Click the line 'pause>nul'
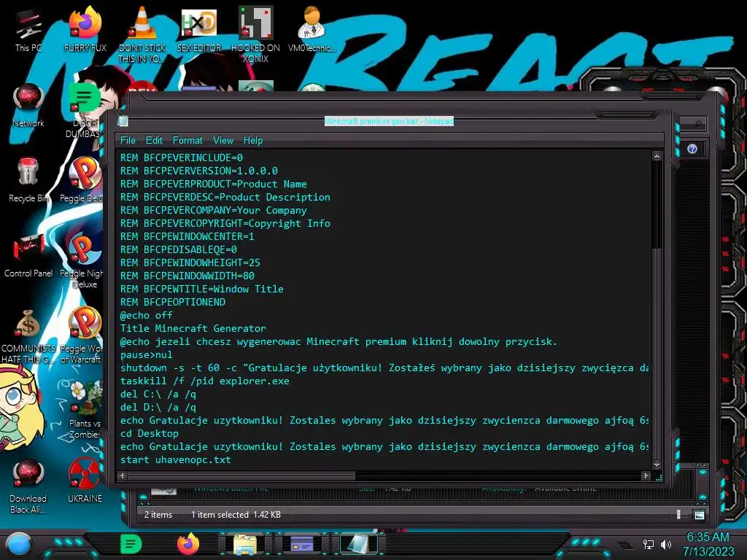The image size is (747, 560). [146, 355]
